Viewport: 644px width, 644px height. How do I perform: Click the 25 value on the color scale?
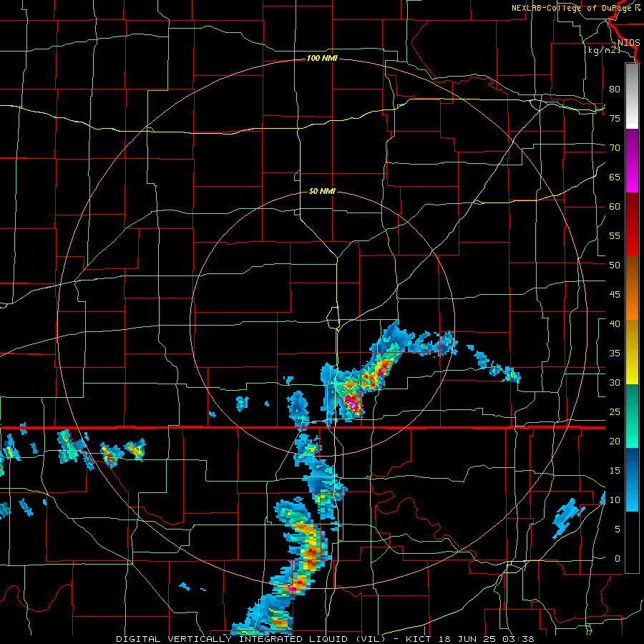[615, 412]
